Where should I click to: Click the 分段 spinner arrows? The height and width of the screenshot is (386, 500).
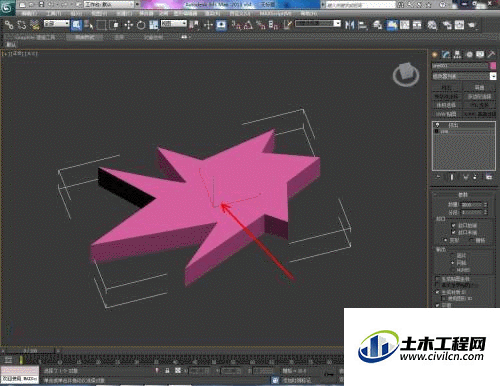click(485, 212)
